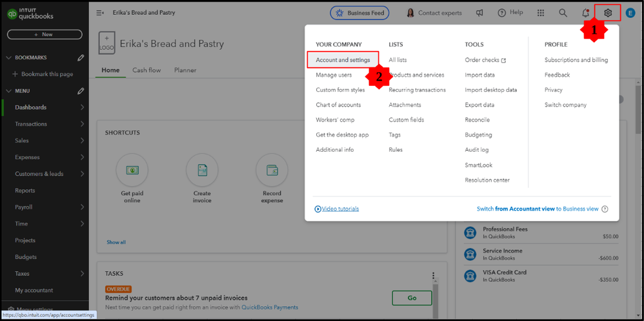Expand the Dashboards submenu arrow
The height and width of the screenshot is (321, 644).
pyautogui.click(x=82, y=107)
